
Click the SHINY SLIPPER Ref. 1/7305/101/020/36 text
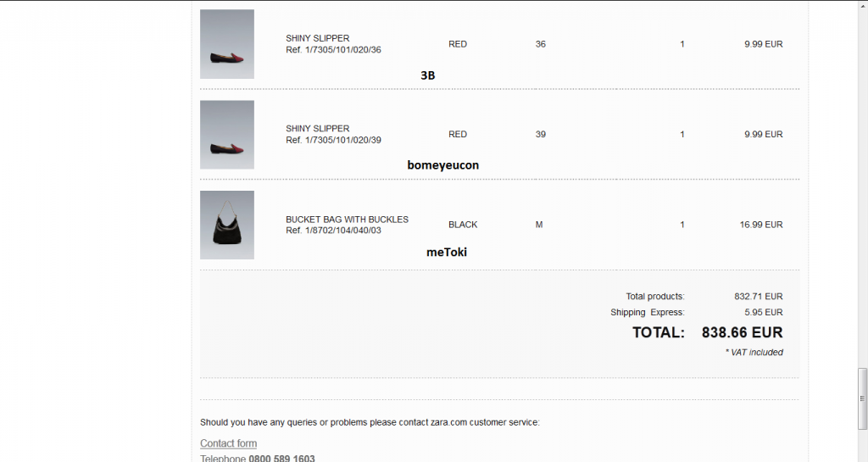333,44
